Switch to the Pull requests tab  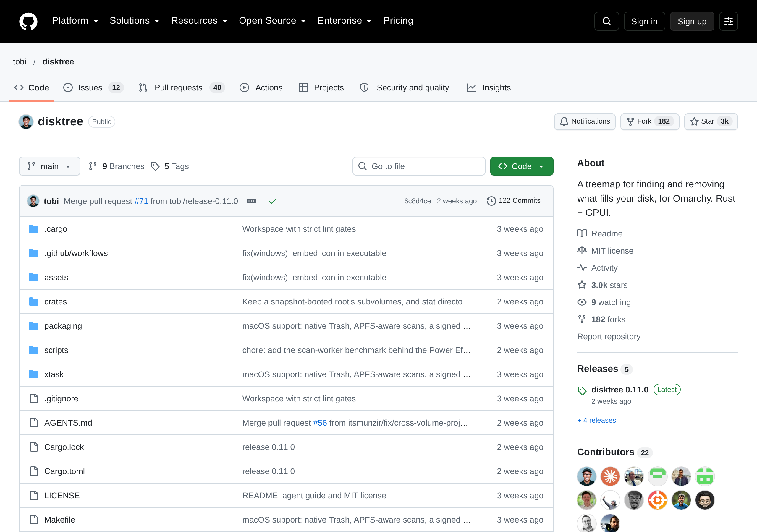pos(182,88)
